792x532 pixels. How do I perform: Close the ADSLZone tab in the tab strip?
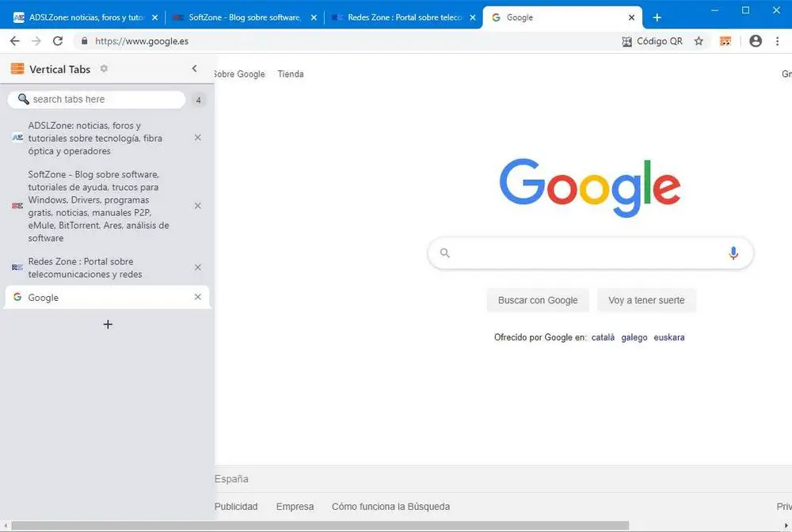[x=154, y=17]
